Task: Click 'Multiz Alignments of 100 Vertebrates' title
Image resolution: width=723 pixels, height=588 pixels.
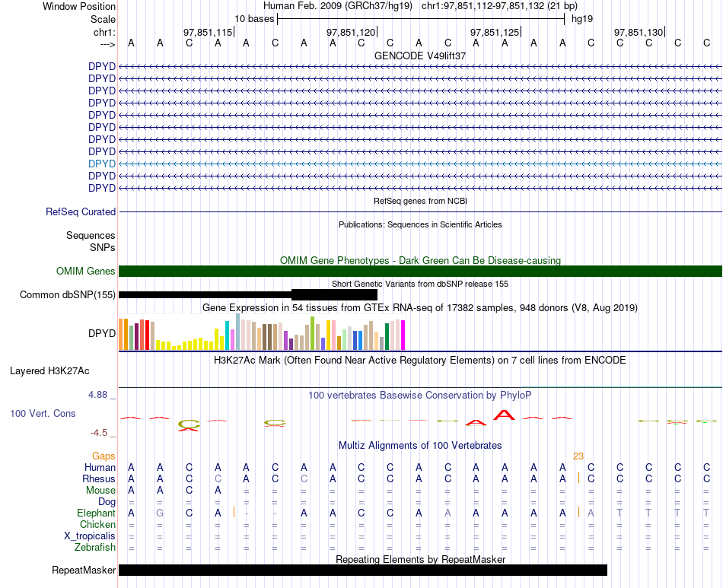Action: [x=420, y=445]
